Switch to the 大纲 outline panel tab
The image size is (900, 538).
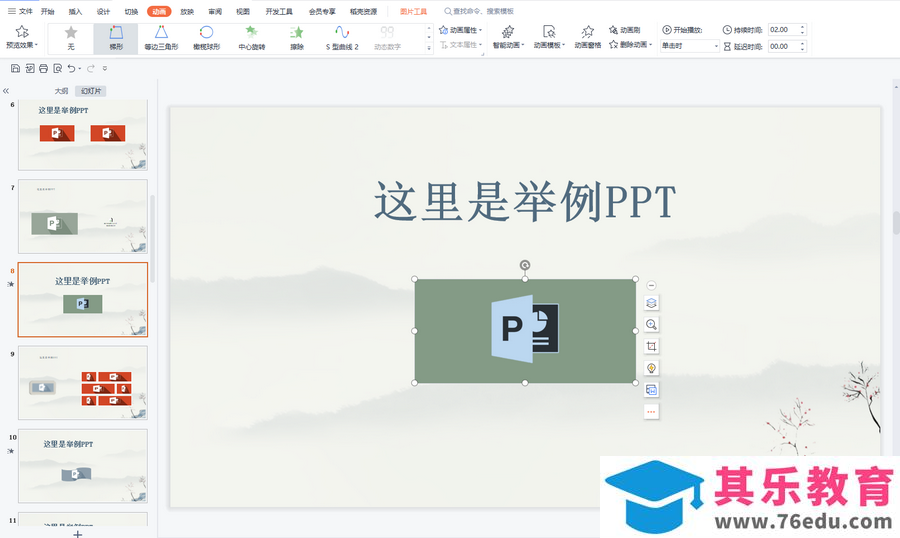click(x=61, y=91)
